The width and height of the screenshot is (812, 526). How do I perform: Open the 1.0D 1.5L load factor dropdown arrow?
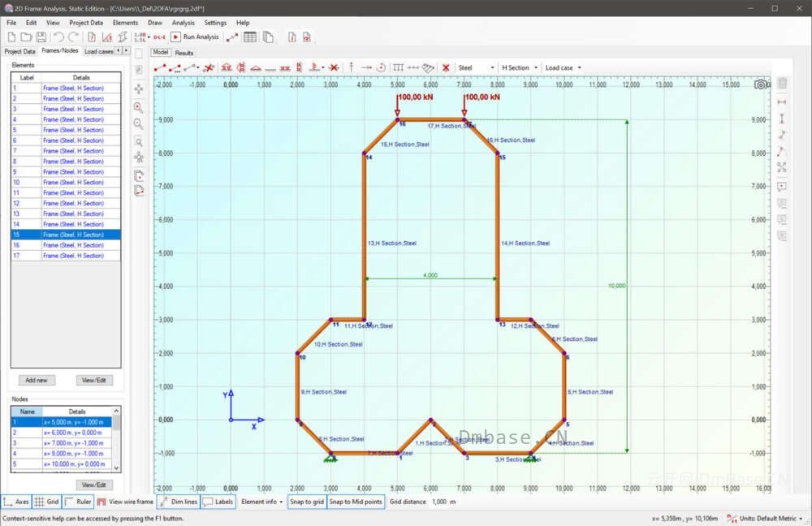point(149,37)
